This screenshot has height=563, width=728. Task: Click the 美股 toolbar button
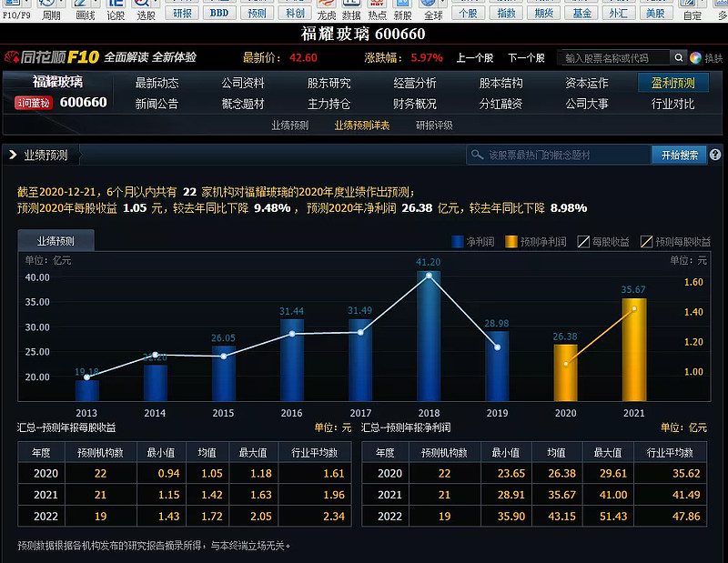point(655,13)
